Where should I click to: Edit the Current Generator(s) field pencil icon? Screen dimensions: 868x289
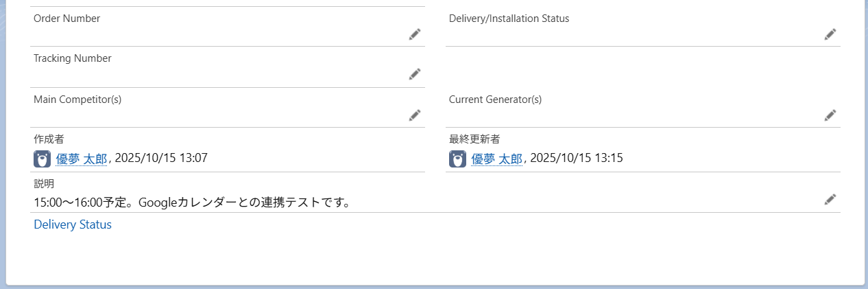(830, 115)
